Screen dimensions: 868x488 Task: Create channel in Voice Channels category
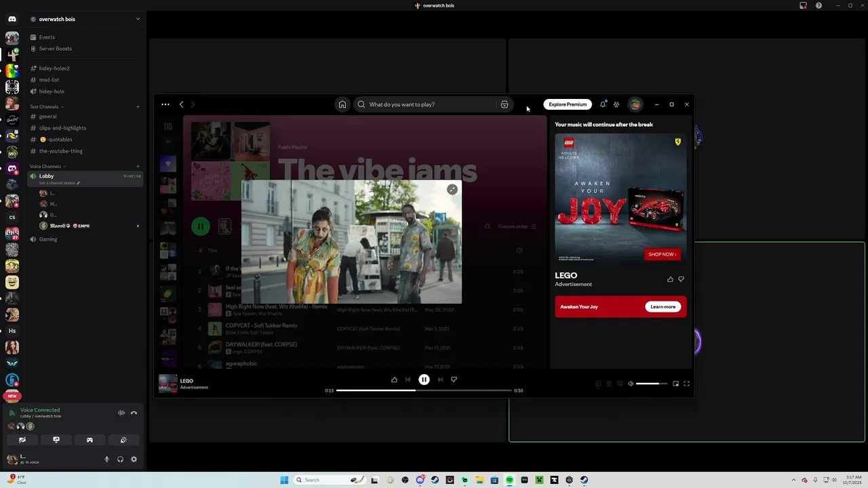pos(138,166)
